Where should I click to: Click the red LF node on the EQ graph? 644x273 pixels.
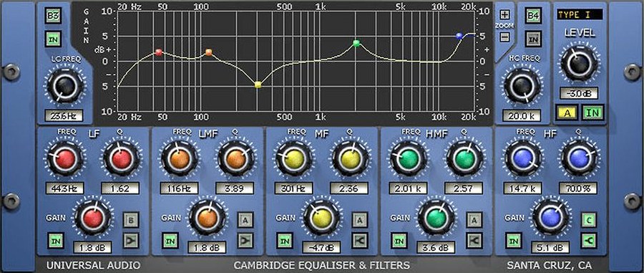click(159, 52)
